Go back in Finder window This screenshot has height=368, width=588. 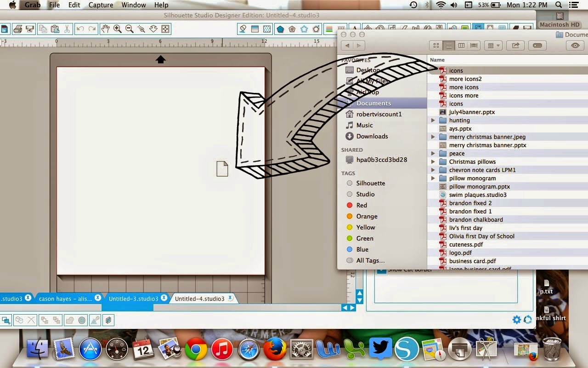click(x=347, y=46)
